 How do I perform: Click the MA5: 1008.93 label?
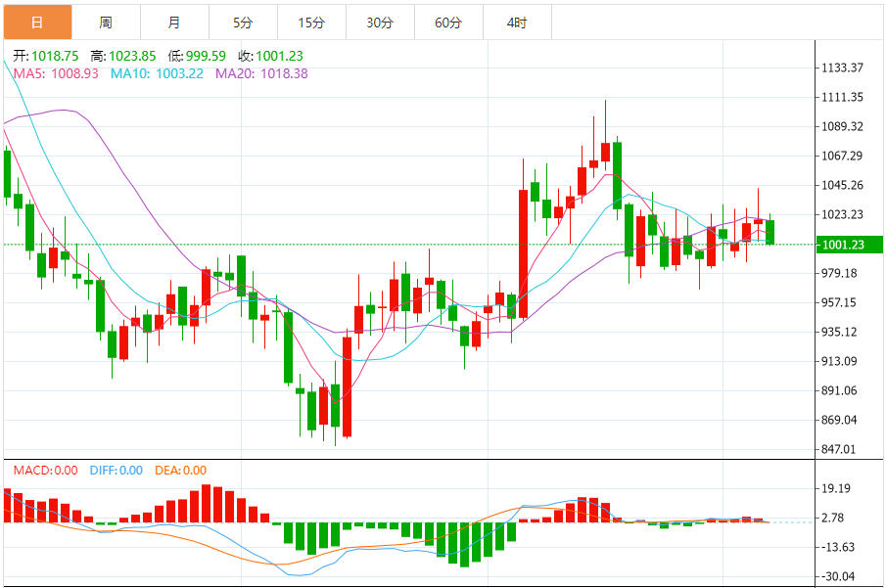pyautogui.click(x=56, y=73)
